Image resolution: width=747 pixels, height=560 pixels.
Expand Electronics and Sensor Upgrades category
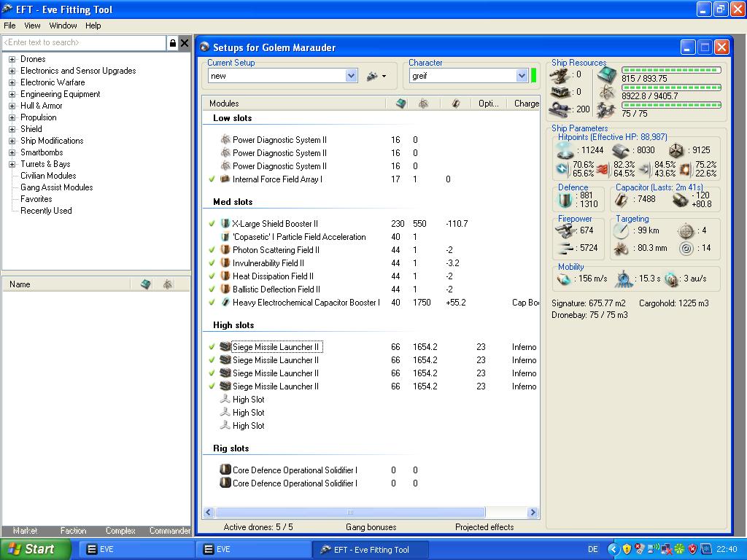click(x=12, y=71)
